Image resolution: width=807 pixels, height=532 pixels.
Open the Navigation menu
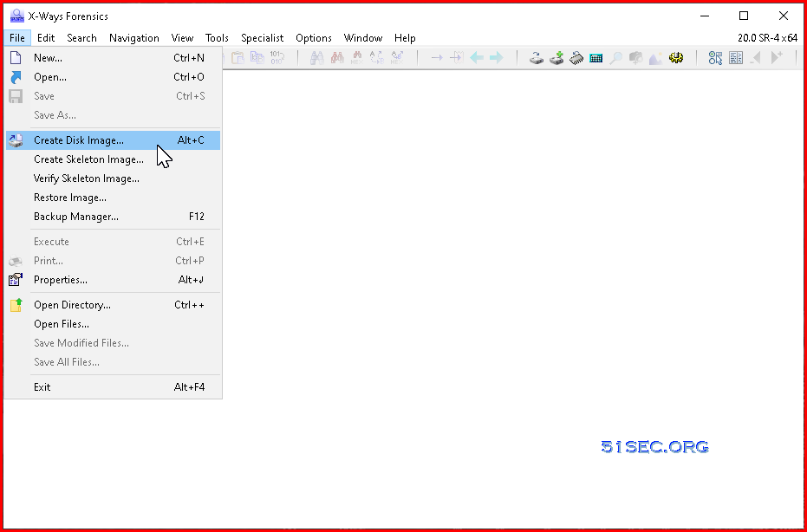click(x=134, y=38)
